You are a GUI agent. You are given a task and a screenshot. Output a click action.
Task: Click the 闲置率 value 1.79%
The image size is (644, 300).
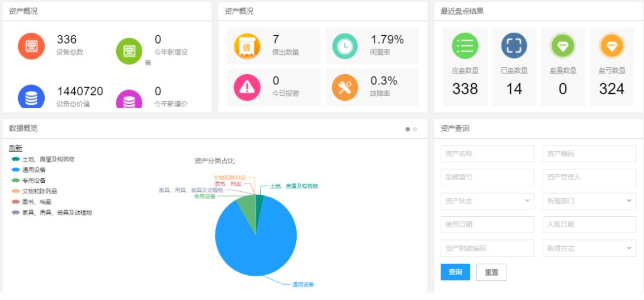click(x=387, y=40)
